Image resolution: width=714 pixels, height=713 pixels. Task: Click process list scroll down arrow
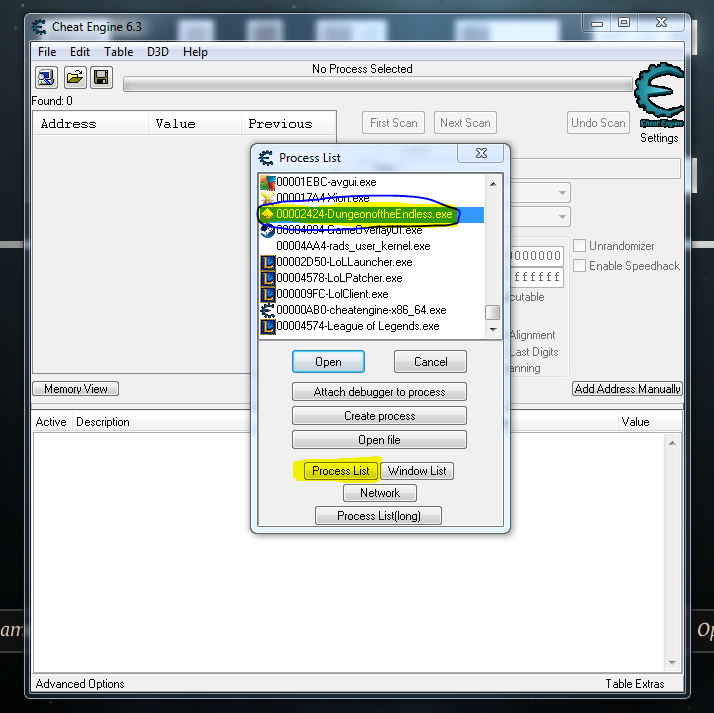coord(493,329)
